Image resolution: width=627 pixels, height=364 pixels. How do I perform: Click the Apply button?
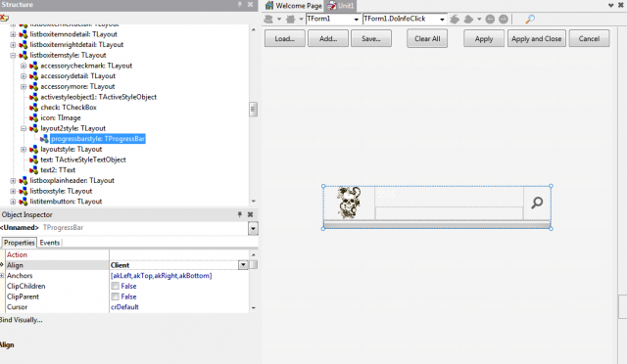coord(484,39)
